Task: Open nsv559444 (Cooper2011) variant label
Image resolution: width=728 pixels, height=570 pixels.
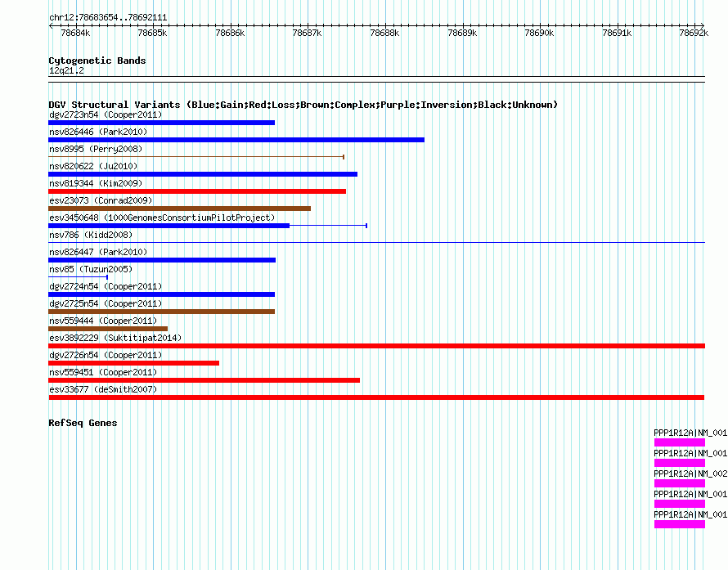Action: click(103, 321)
